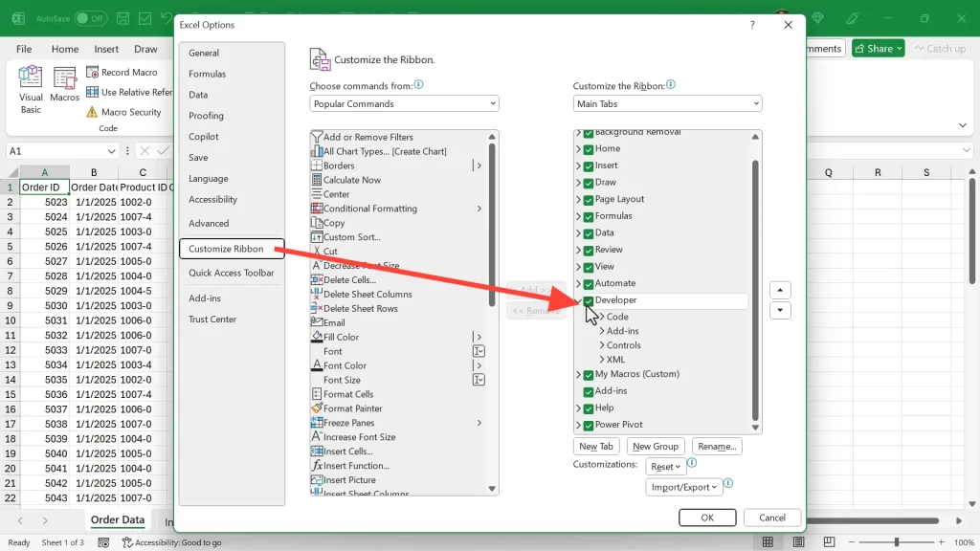Toggle the Automate tab checkbox
The width and height of the screenshot is (980, 551).
589,284
